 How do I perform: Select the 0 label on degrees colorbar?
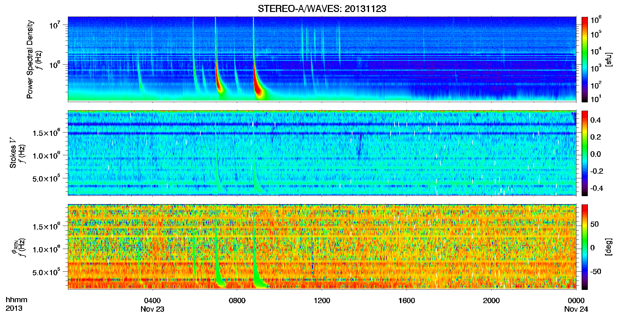click(x=592, y=247)
